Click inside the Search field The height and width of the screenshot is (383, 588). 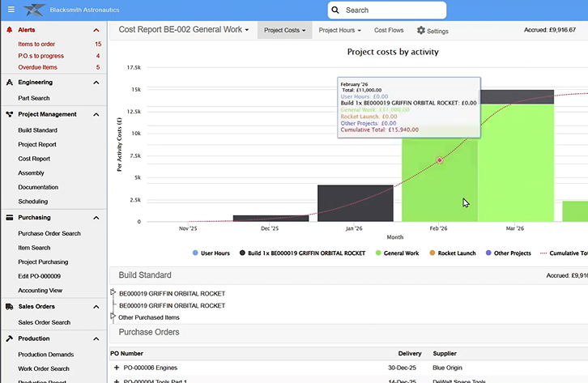click(387, 10)
